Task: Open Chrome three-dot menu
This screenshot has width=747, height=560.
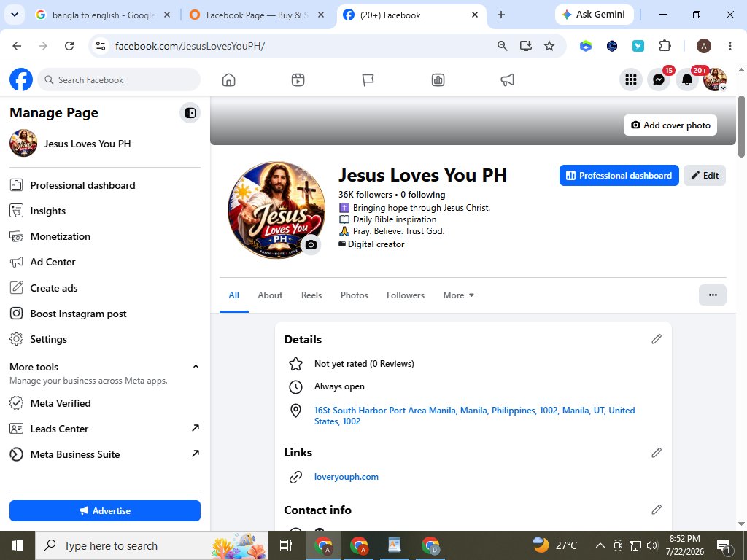Action: pyautogui.click(x=729, y=46)
